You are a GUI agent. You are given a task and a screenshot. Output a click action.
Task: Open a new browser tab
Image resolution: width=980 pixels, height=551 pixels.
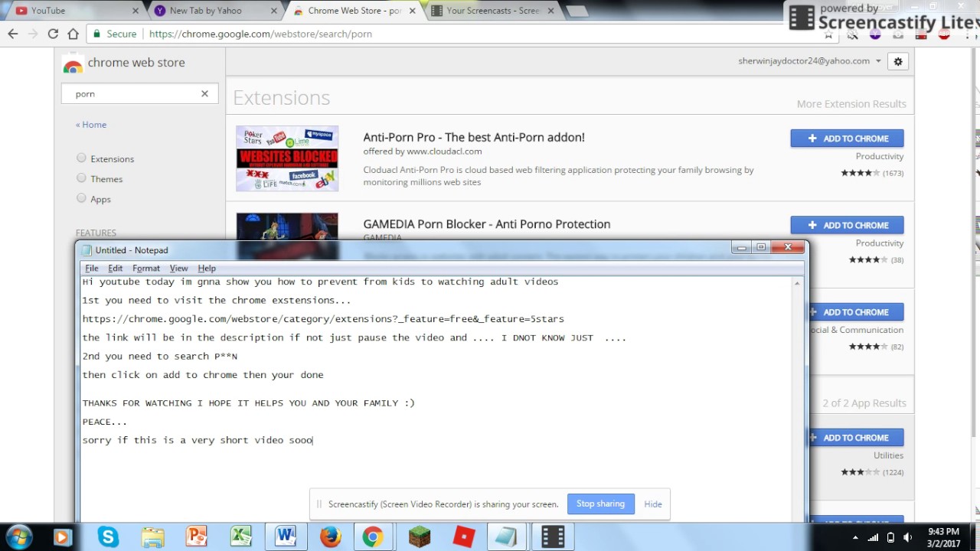click(577, 11)
